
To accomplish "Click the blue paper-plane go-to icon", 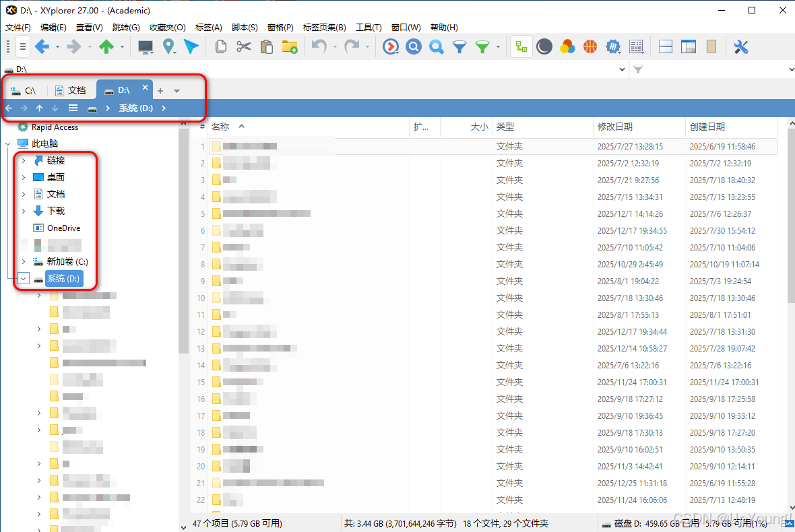I will point(191,47).
